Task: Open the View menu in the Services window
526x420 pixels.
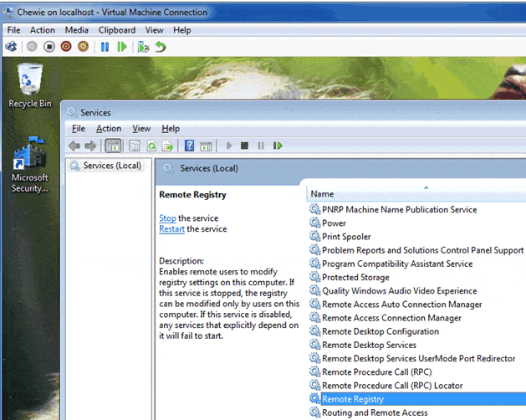Action: tap(141, 129)
